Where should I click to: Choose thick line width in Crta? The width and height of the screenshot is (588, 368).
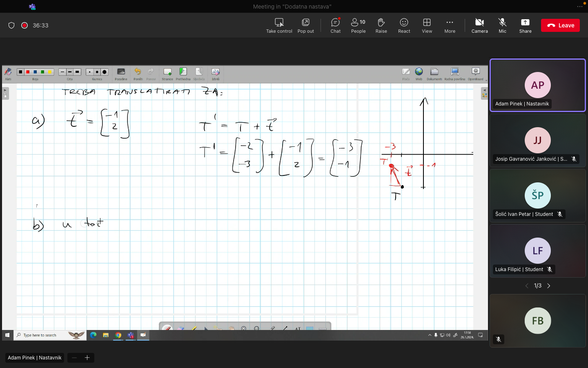77,72
